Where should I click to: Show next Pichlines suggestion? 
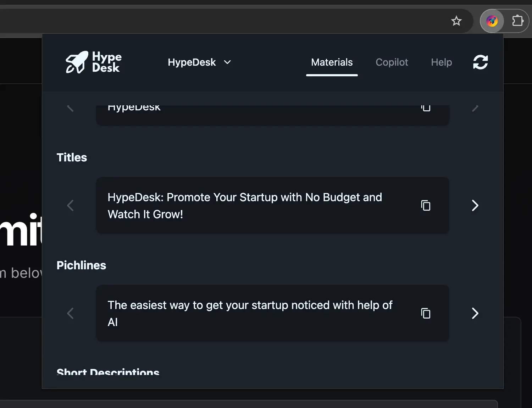pyautogui.click(x=475, y=313)
